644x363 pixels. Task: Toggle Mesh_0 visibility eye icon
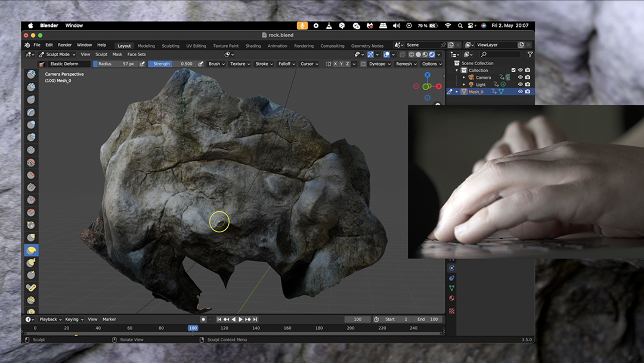520,92
